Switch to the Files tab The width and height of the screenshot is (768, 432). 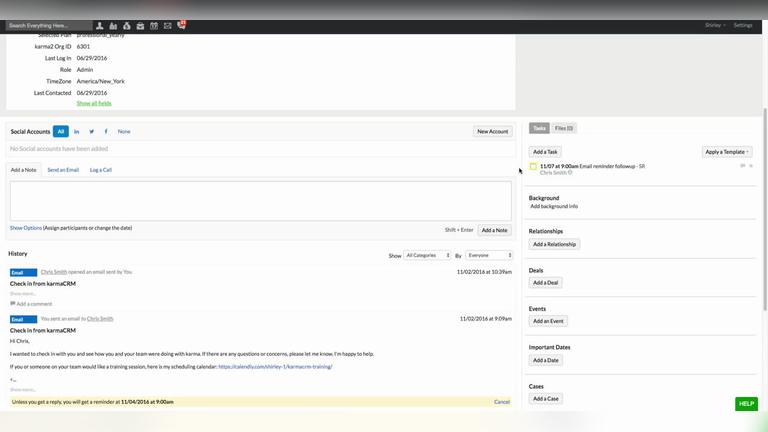(564, 128)
